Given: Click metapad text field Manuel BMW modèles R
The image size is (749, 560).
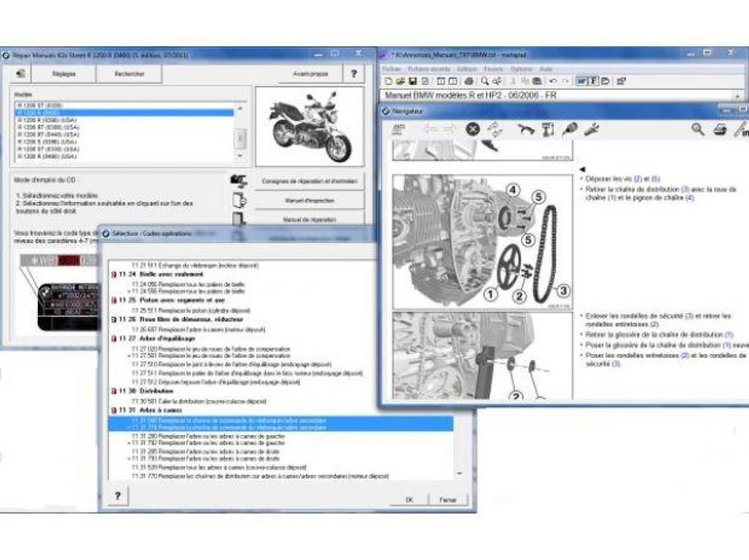Looking at the screenshot, I should [x=557, y=96].
